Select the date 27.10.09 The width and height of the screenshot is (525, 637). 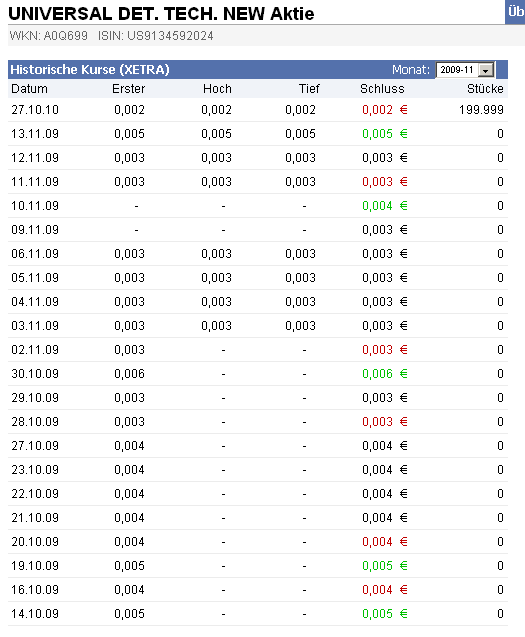coord(35,446)
